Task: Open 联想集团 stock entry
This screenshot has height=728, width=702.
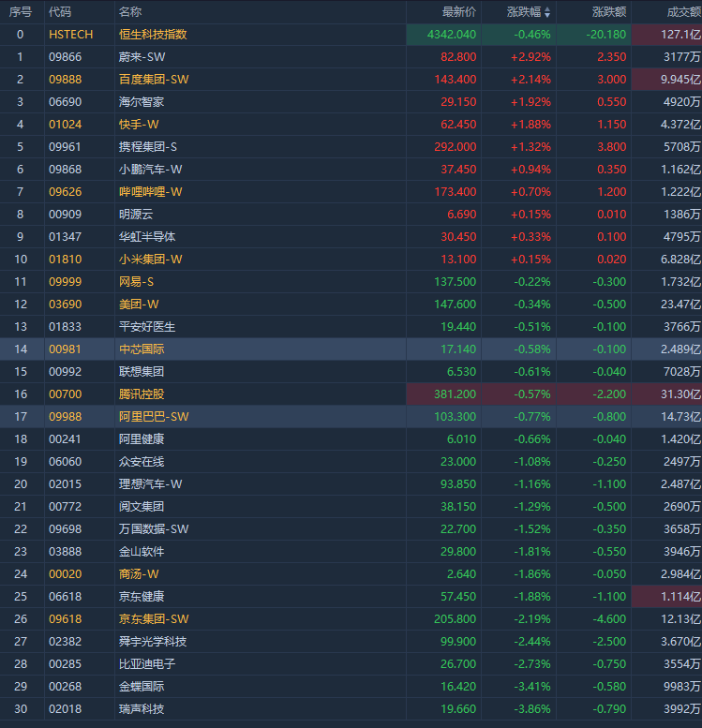Action: point(142,372)
